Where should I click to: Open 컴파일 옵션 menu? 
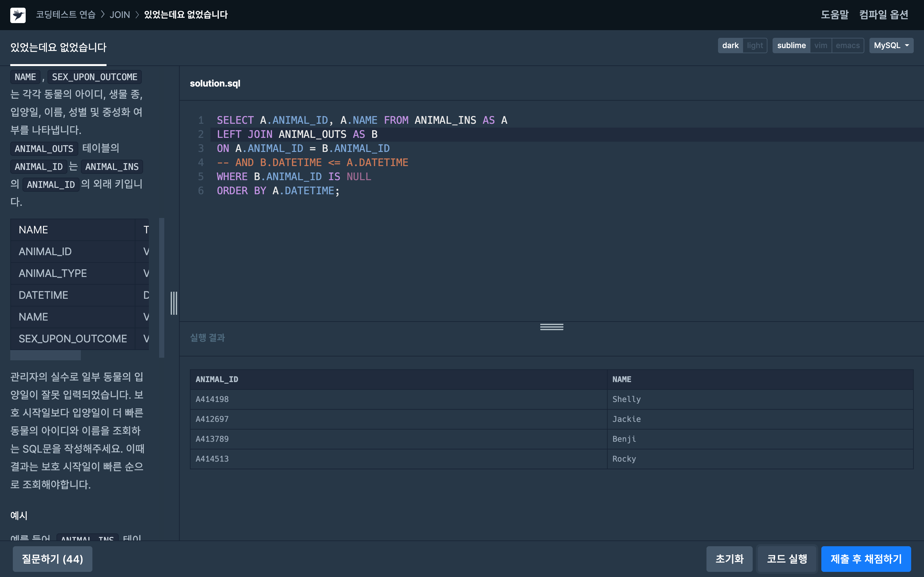tap(883, 14)
